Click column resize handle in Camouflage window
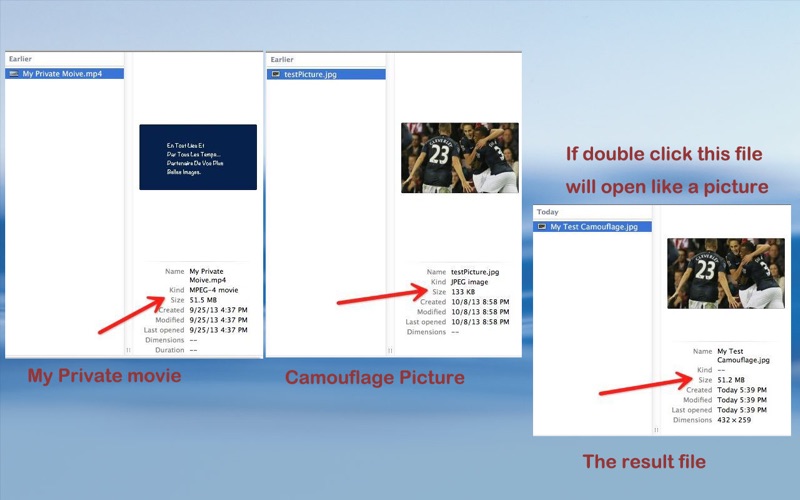800x500 pixels. click(x=656, y=430)
